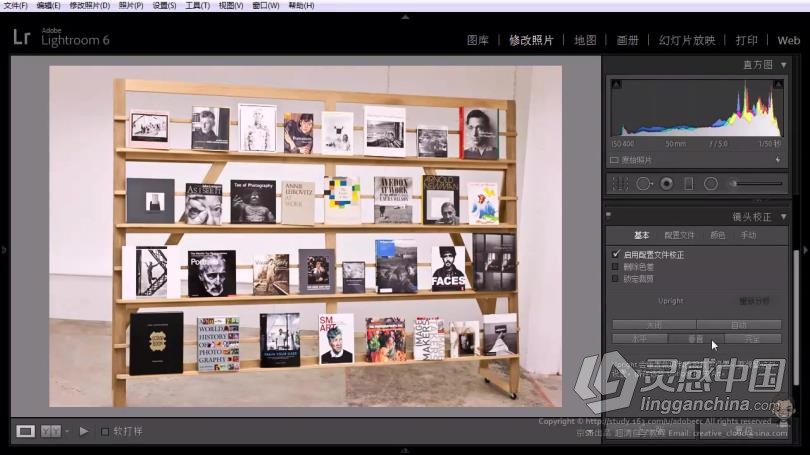Image resolution: width=810 pixels, height=455 pixels.
Task: Select the Spot Removal tool icon
Action: pos(644,184)
